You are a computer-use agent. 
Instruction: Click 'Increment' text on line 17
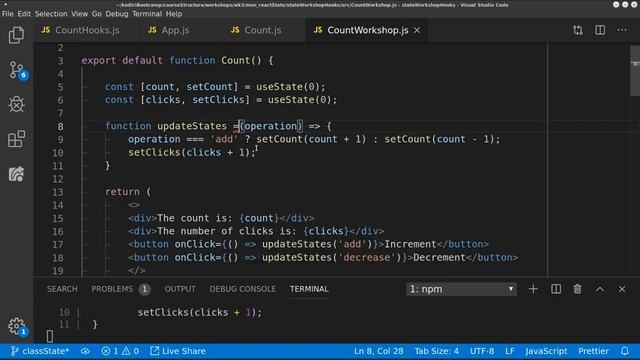(410, 244)
